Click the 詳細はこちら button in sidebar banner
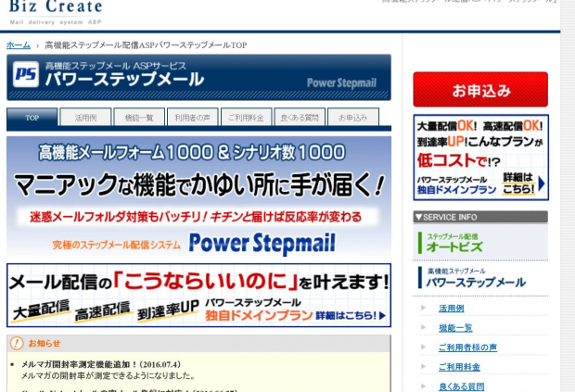The image size is (575, 392). [x=523, y=182]
